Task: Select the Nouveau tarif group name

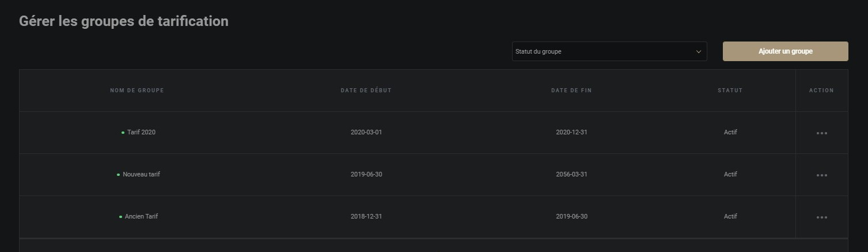Action: 141,174
